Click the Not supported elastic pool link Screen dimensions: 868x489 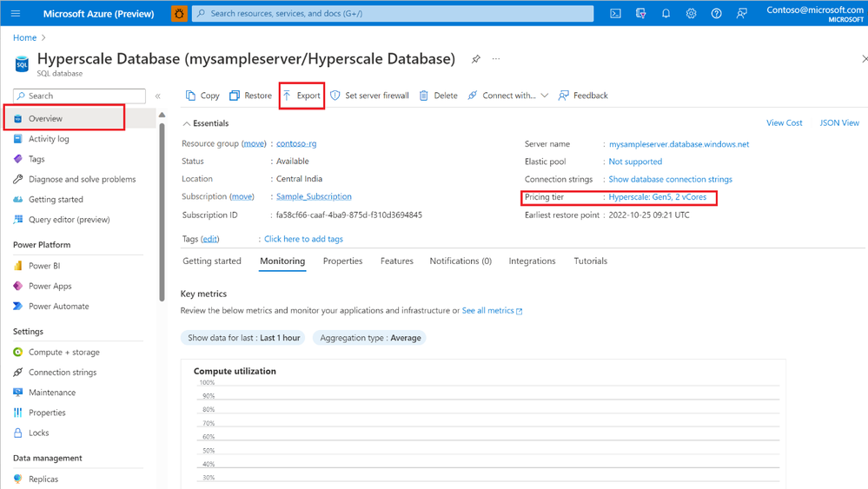(x=635, y=162)
